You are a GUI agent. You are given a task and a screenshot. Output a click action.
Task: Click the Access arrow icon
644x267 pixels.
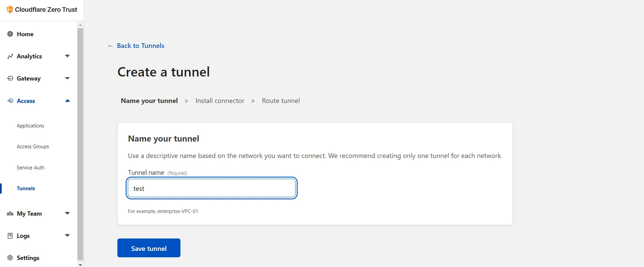tap(10, 101)
